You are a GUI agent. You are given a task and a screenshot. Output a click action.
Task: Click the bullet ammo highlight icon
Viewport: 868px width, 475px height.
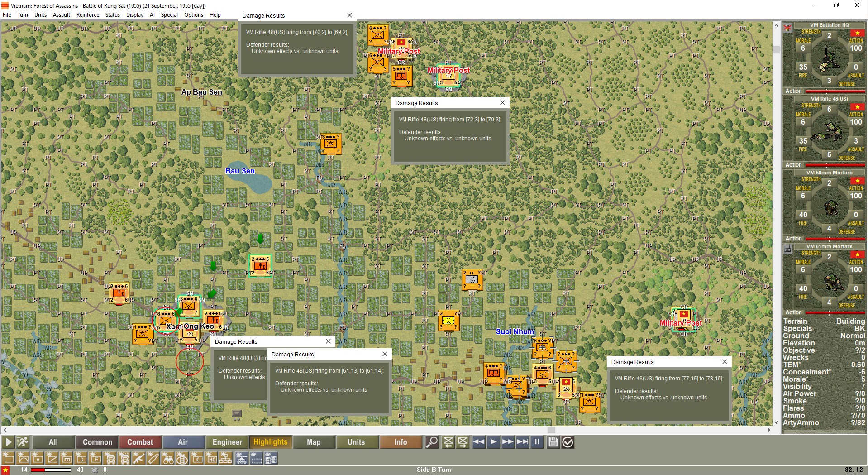click(x=153, y=458)
